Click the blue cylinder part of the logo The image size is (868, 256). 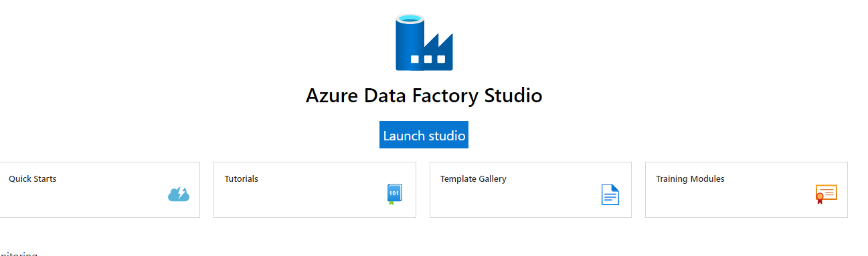(x=410, y=42)
